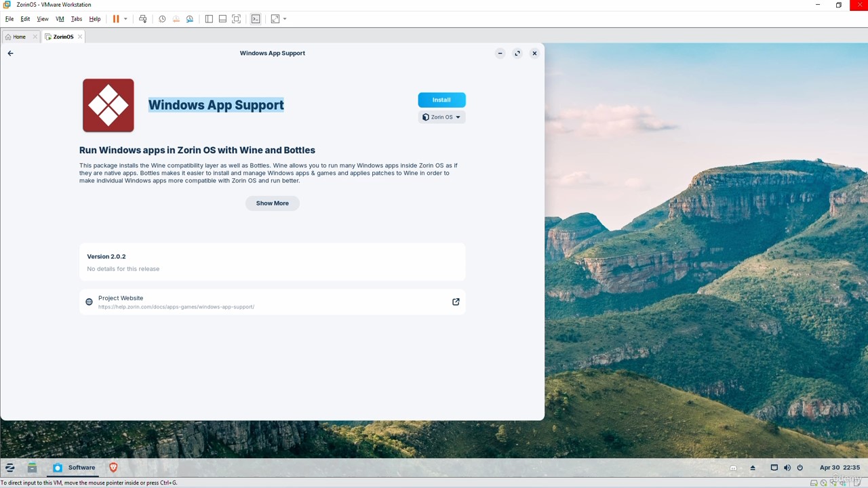Take a snapshot of this virtual machine

162,19
